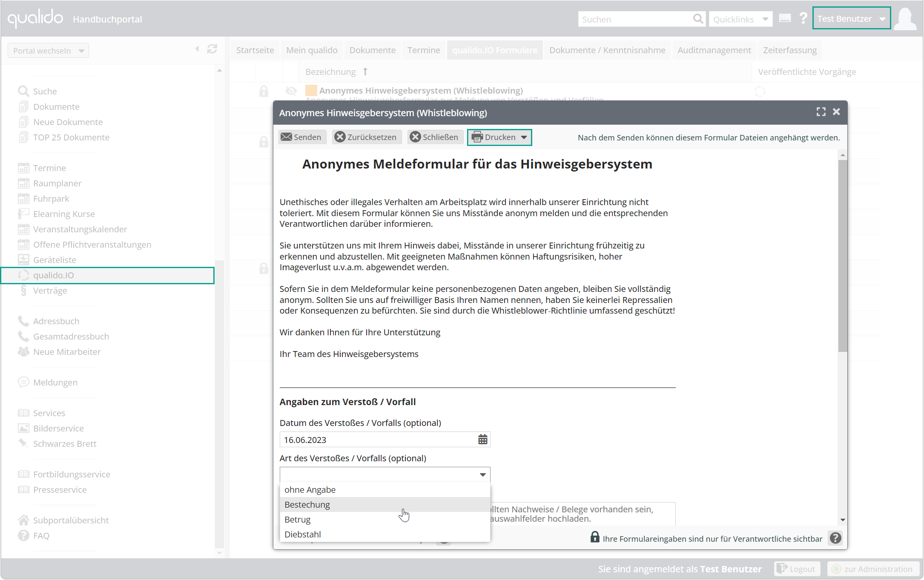
Task: Collapse the sidebar with the arrow icon
Action: point(197,49)
